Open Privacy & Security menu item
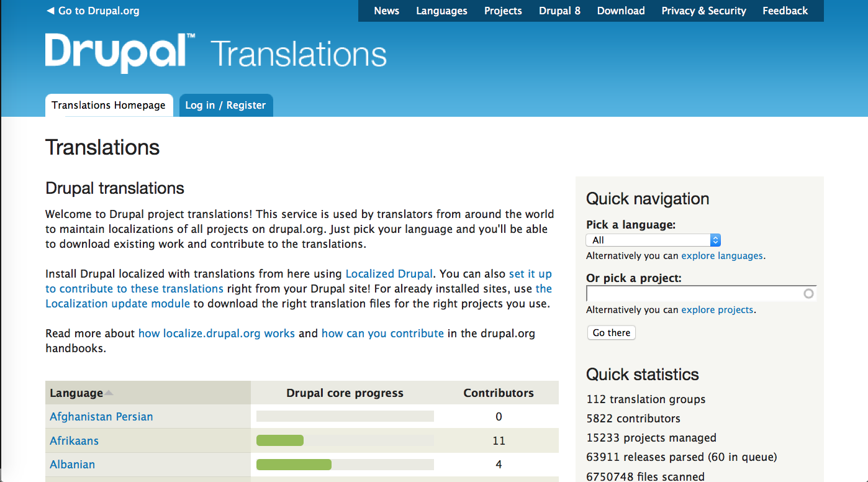The image size is (868, 482). pos(703,11)
